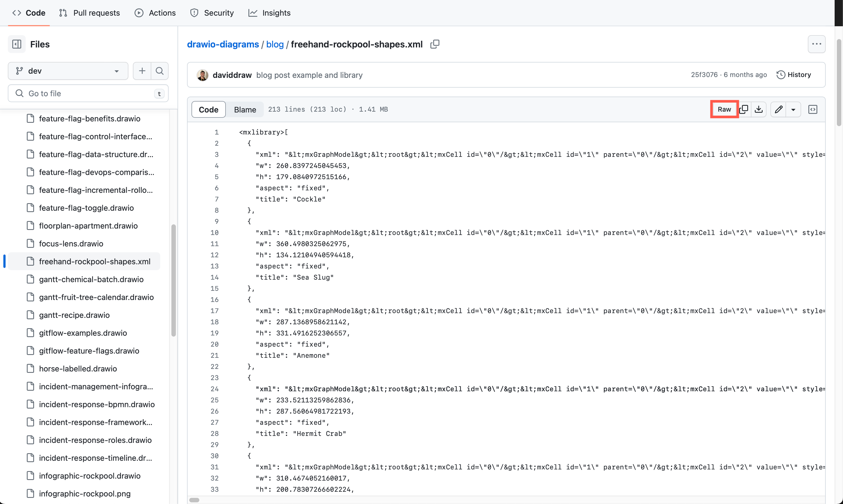843x504 pixels.
Task: Edit the file with the pencil icon
Action: [x=779, y=109]
